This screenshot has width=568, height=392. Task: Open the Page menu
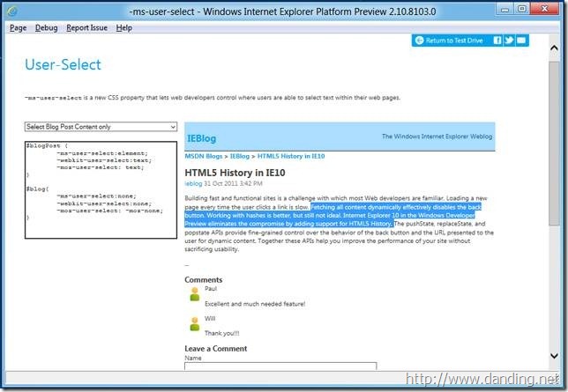(x=19, y=28)
